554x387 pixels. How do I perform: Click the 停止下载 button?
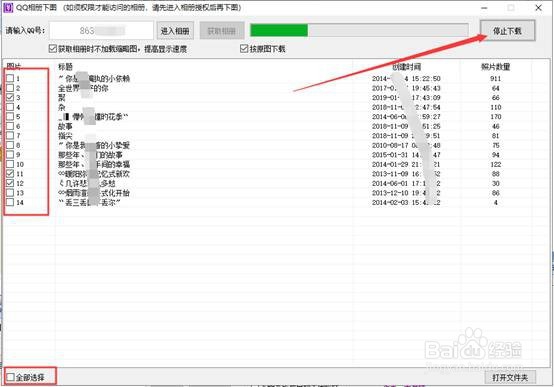pyautogui.click(x=507, y=31)
